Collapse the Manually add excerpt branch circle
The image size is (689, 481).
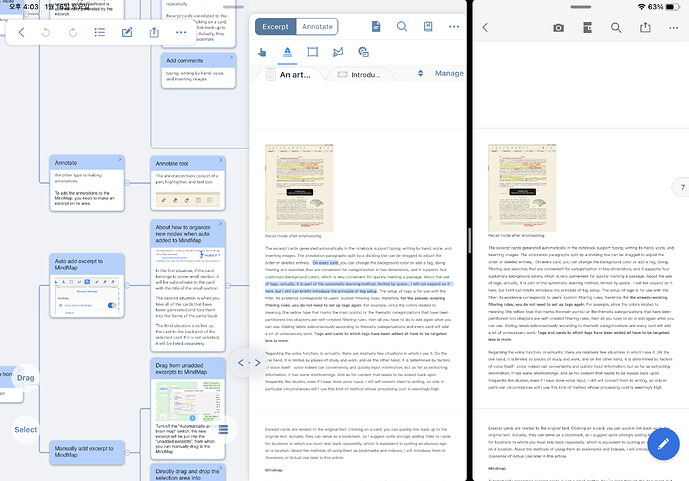tap(127, 452)
